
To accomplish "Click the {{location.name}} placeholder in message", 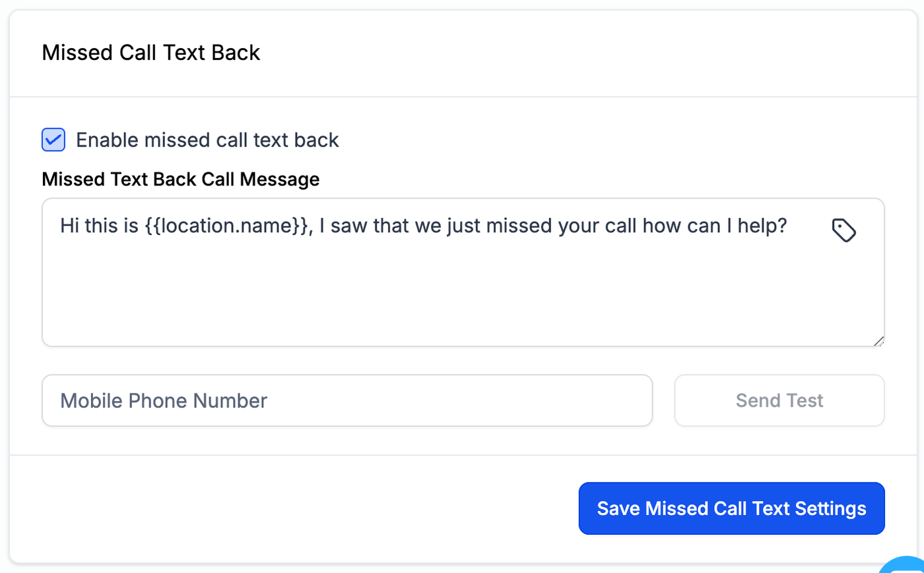I will [x=226, y=226].
